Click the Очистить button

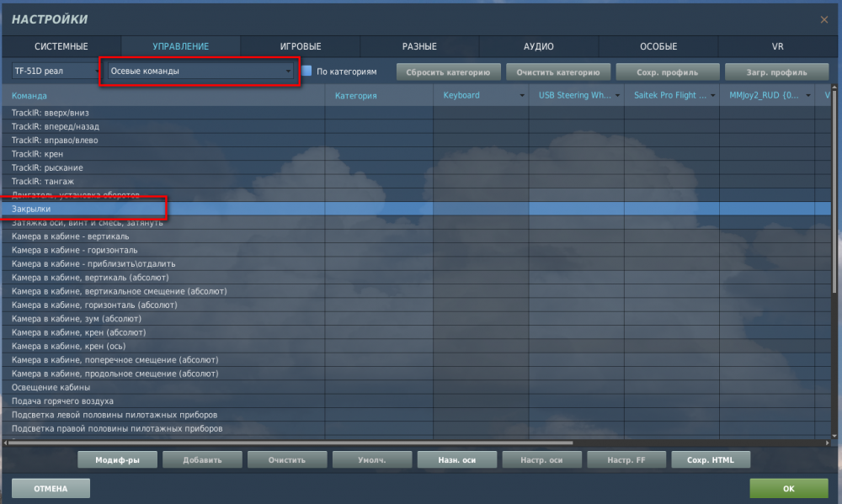point(287,460)
